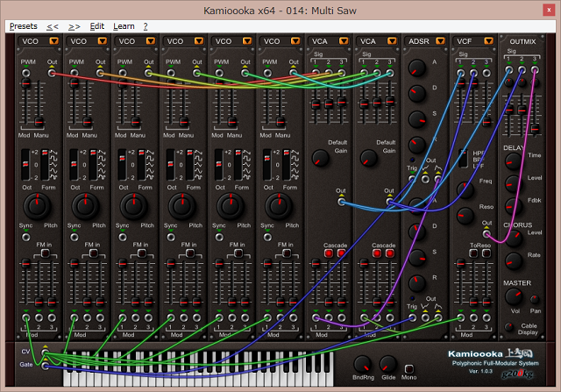This screenshot has width=561, height=392.
Task: Click the keyboard Gate output jack
Action: pos(45,365)
